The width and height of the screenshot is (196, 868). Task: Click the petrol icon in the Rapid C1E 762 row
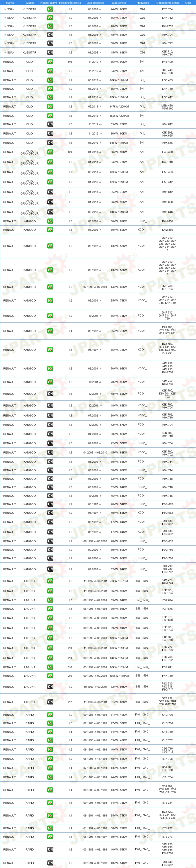click(50, 740)
